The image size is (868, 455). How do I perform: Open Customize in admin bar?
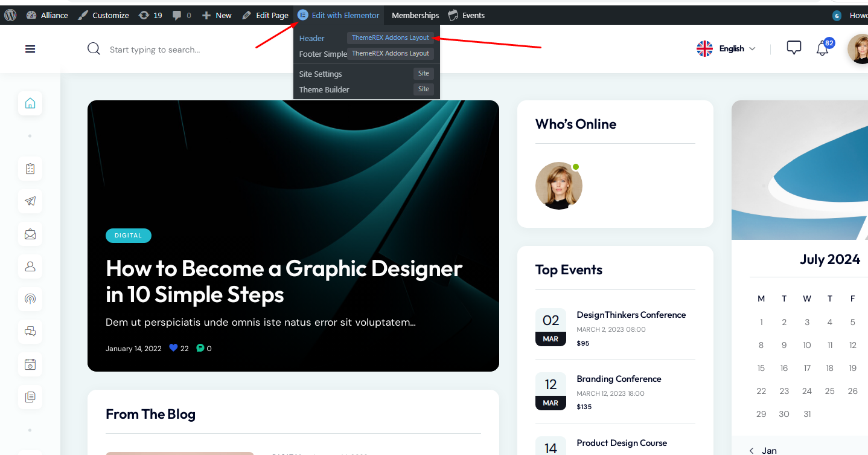coord(103,15)
